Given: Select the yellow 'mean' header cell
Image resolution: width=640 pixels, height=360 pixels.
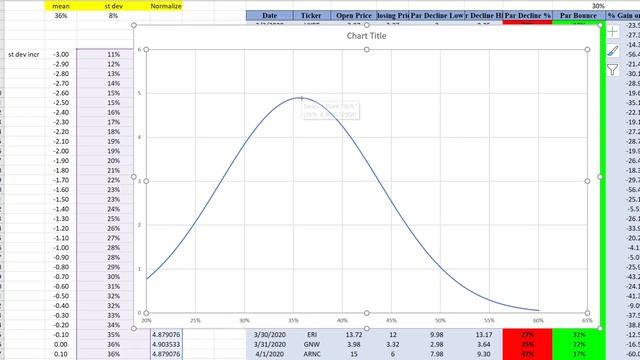Looking at the screenshot, I should pos(61,6).
